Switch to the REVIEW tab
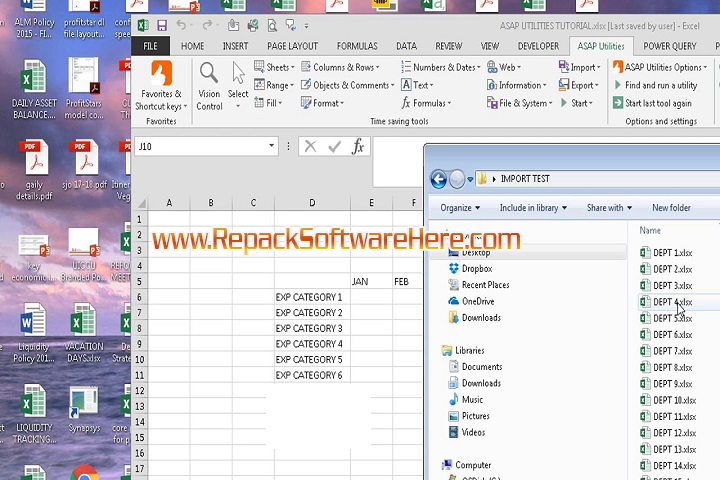 [449, 46]
